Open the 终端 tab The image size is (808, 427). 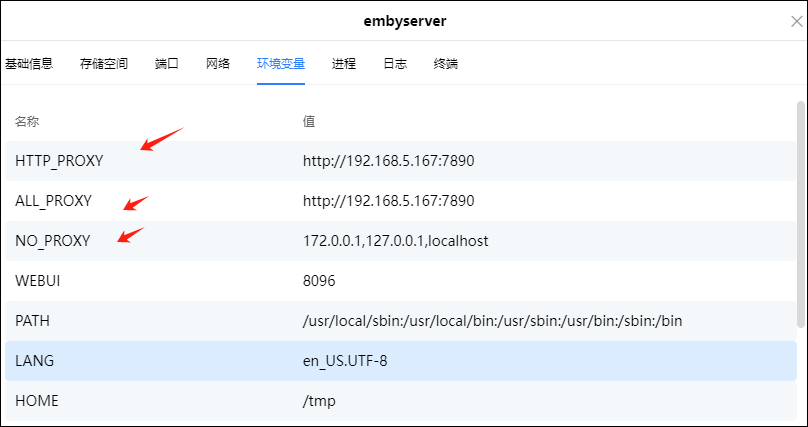pos(446,64)
